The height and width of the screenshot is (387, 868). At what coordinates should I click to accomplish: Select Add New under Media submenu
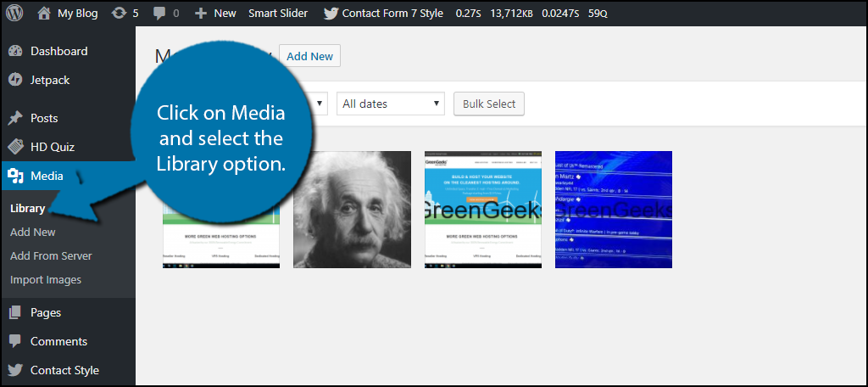coord(33,232)
